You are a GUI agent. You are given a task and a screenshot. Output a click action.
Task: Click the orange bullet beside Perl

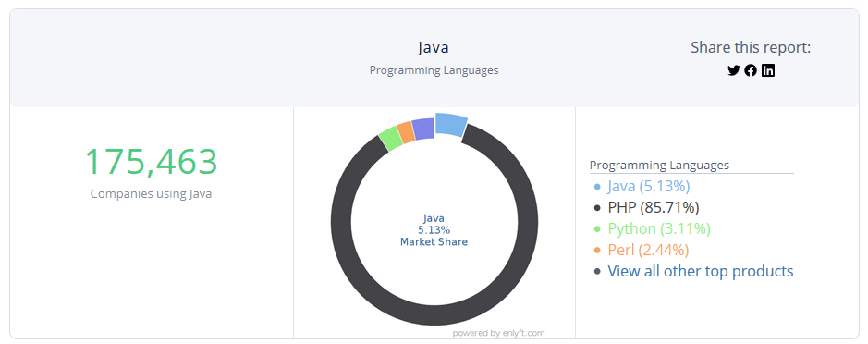coord(597,251)
